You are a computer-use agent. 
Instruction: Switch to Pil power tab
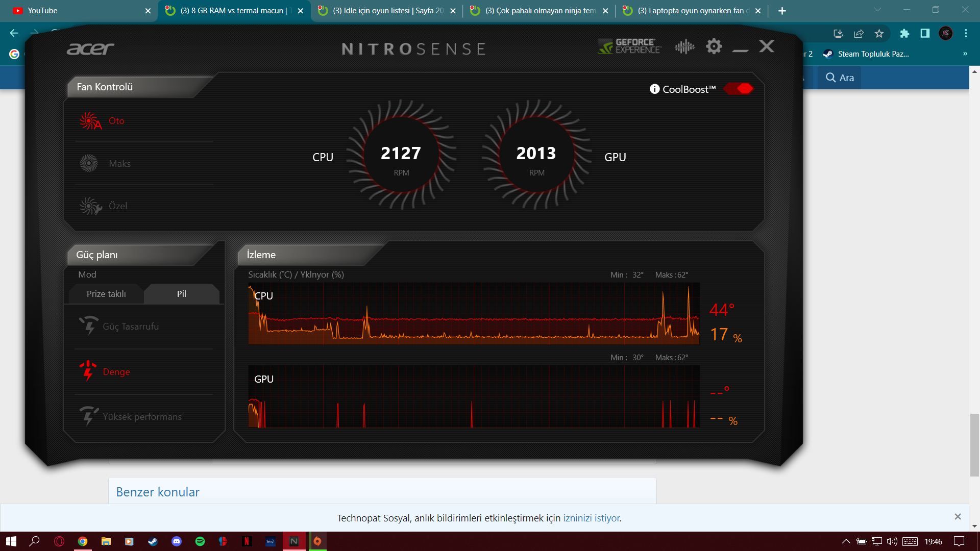coord(181,294)
